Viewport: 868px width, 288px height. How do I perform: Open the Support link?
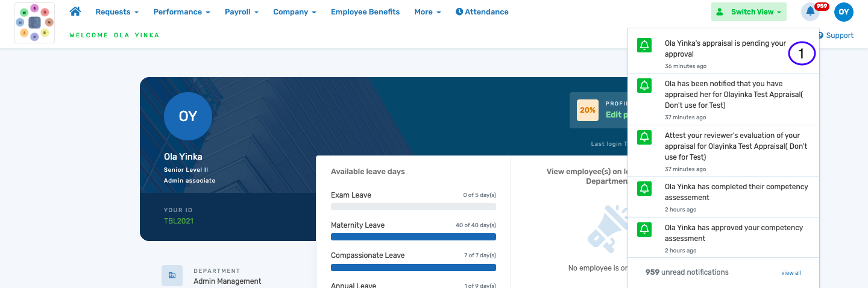point(838,36)
